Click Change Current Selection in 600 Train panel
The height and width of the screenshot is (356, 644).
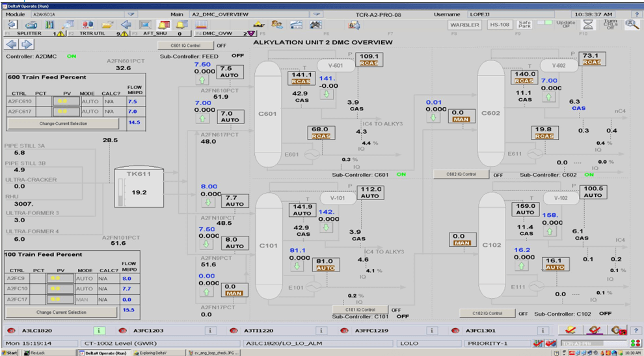[63, 123]
